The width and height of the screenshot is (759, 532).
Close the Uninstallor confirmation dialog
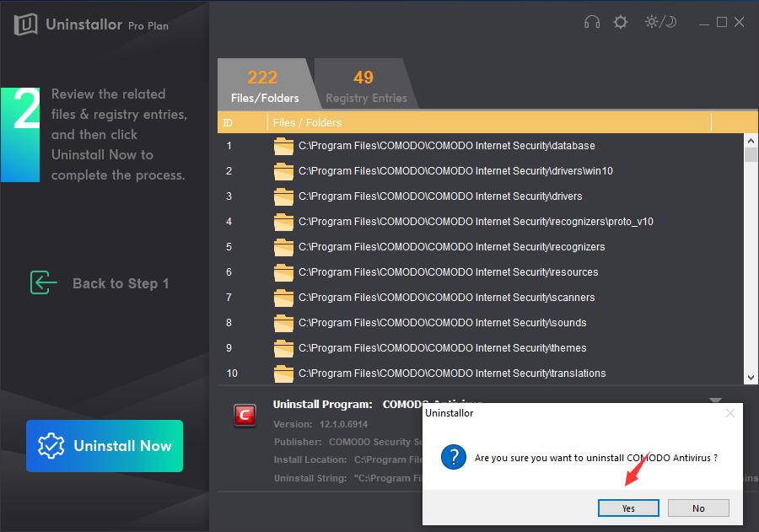point(730,413)
